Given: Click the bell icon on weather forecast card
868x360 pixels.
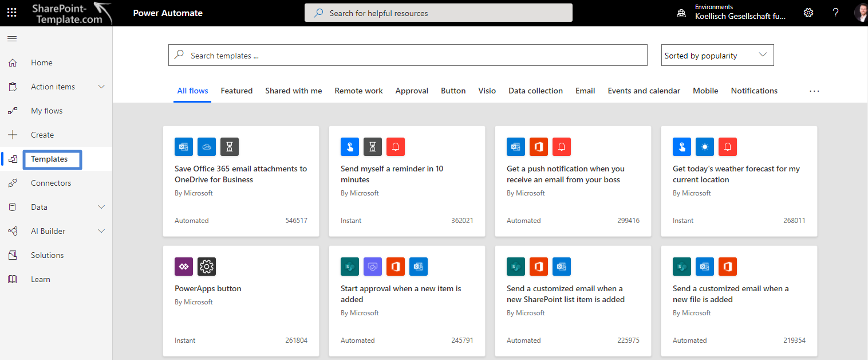Looking at the screenshot, I should (728, 147).
